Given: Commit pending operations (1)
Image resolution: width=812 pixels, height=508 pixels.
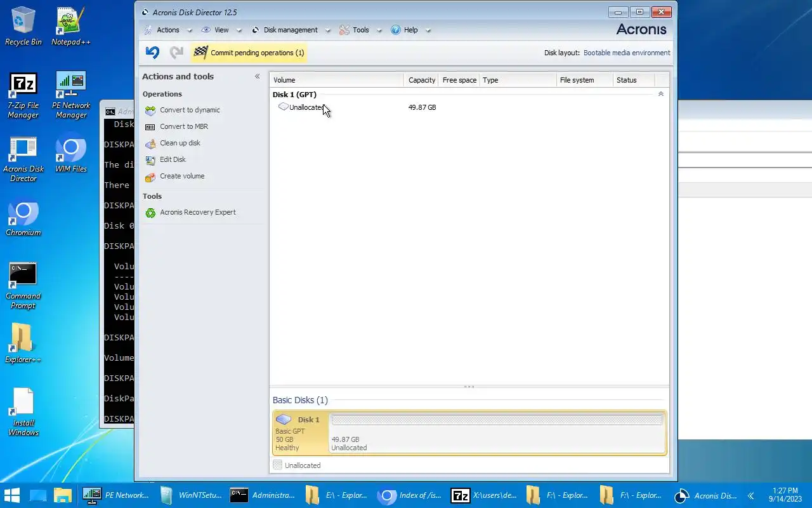Looking at the screenshot, I should point(249,53).
